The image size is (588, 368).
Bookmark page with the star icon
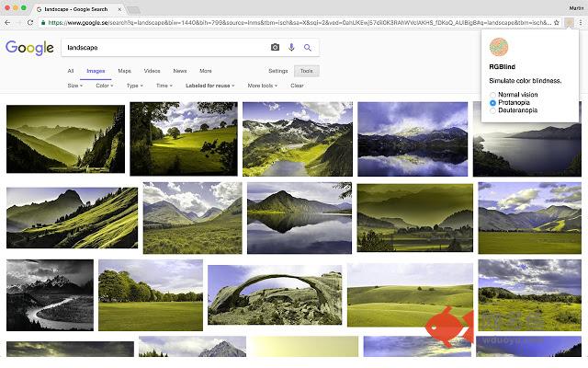557,22
